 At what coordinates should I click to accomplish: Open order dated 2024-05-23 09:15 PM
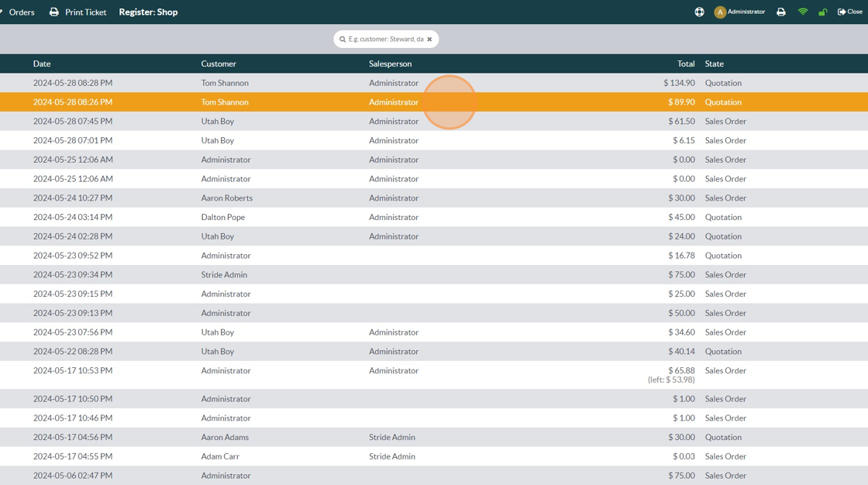[434, 294]
